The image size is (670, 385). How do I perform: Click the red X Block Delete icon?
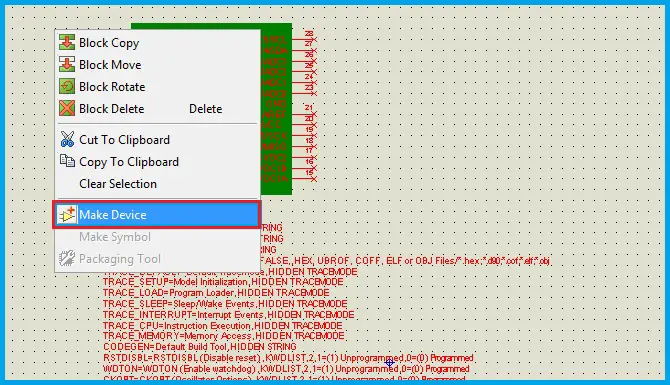(67, 108)
